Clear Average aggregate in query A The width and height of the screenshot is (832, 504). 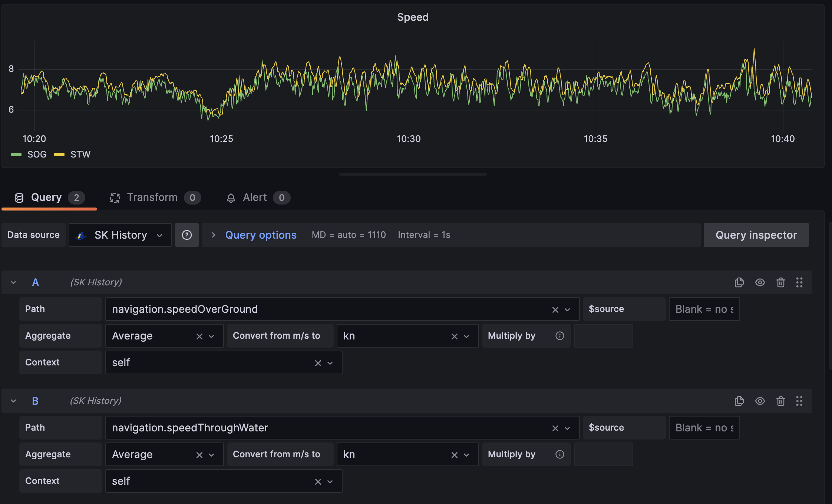199,336
